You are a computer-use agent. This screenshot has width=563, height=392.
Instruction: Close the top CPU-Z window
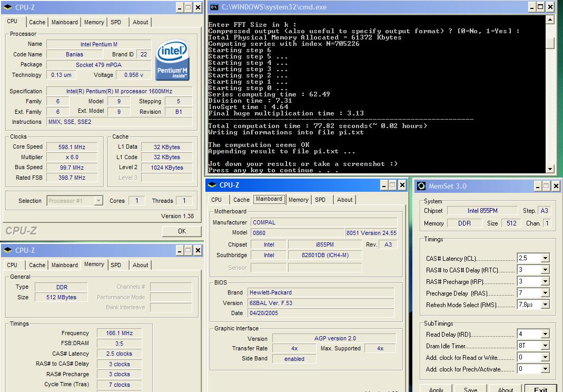[x=198, y=7]
